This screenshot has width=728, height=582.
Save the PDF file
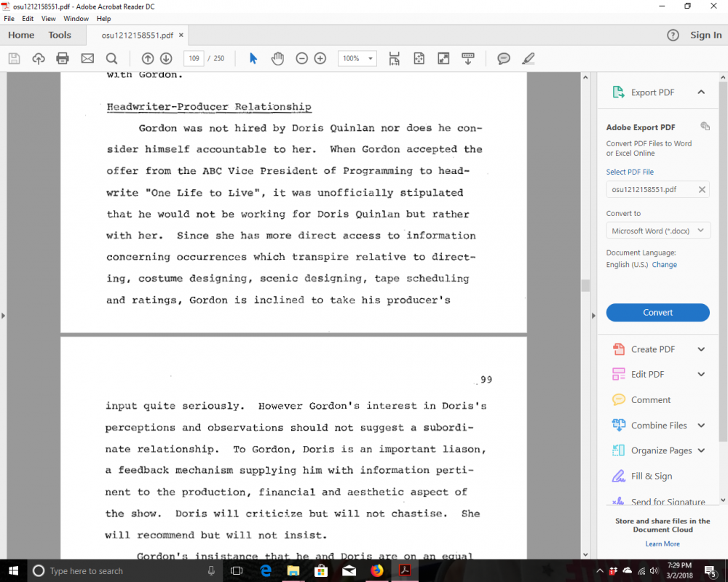coord(14,58)
